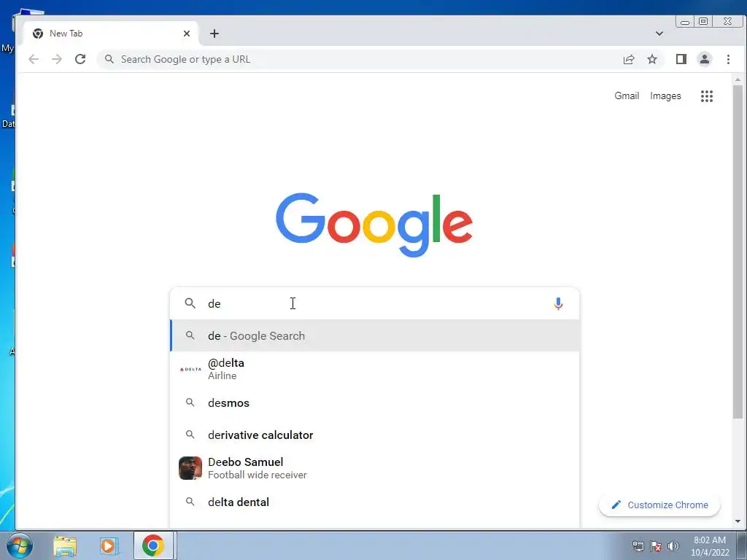The width and height of the screenshot is (747, 560).
Task: Click the scrollbar down arrow
Action: [738, 521]
